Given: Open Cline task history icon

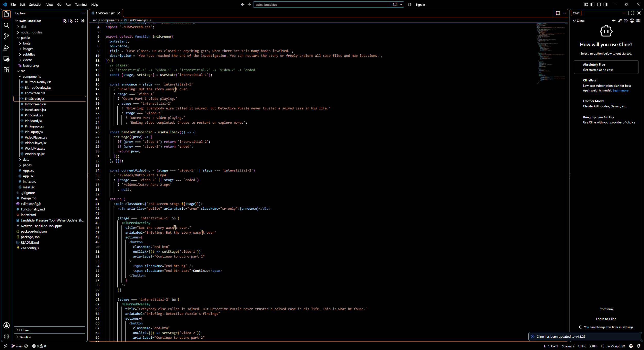Looking at the screenshot, I should click(x=626, y=21).
